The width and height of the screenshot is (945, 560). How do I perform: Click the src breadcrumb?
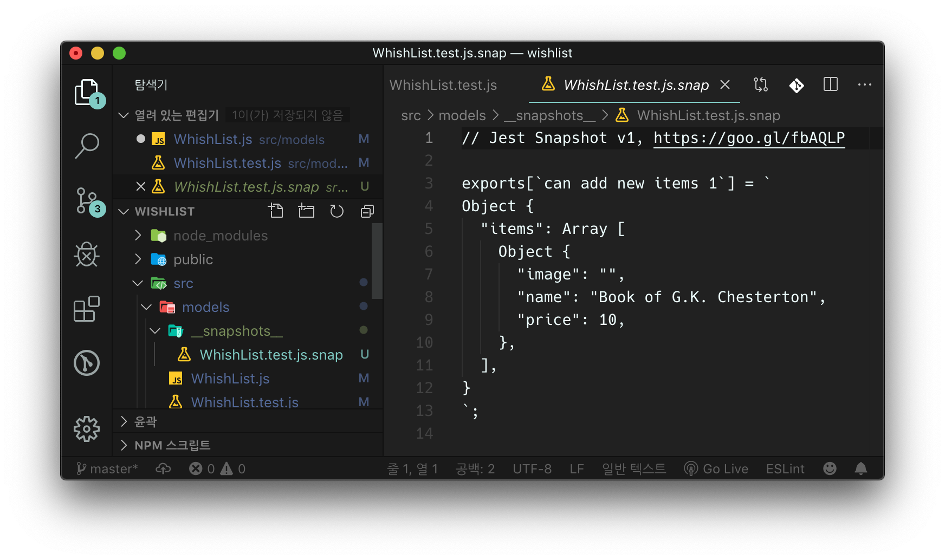411,115
